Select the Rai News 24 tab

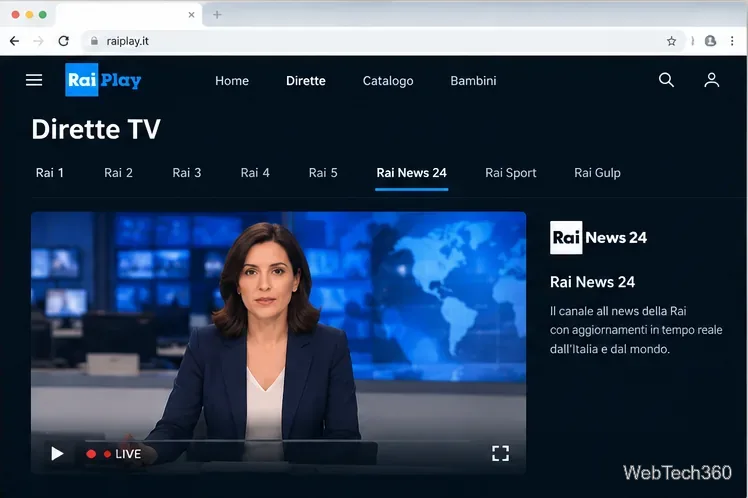[411, 173]
